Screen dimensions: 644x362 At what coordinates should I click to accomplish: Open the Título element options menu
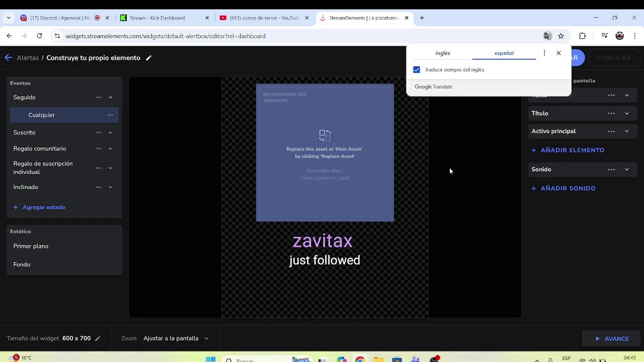611,114
